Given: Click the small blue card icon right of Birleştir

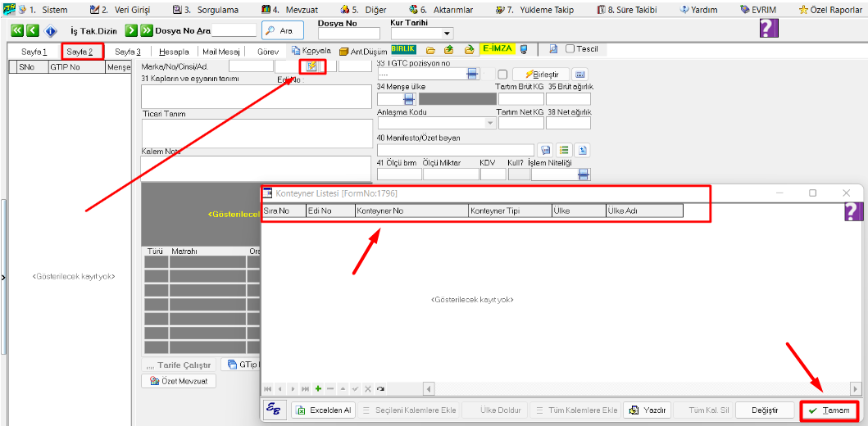Looking at the screenshot, I should 579,74.
